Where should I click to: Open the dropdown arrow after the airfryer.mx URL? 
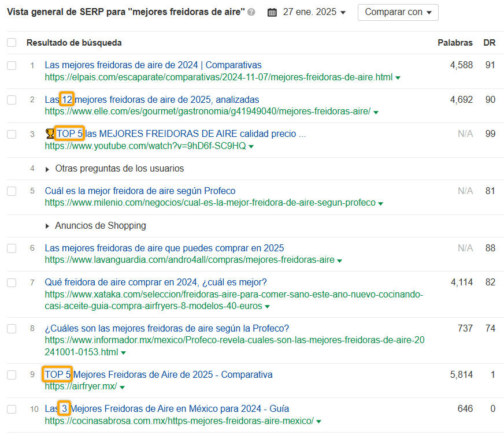[x=122, y=387]
